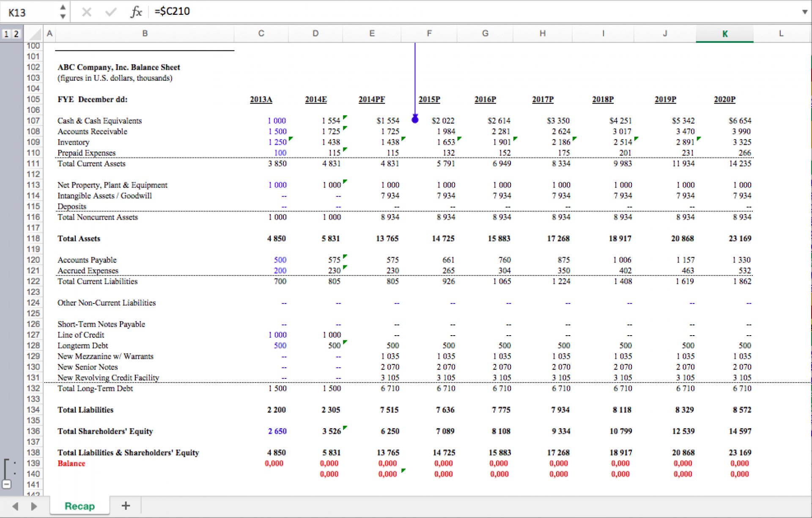The width and height of the screenshot is (812, 518).
Task: Select column L header
Action: click(x=781, y=33)
